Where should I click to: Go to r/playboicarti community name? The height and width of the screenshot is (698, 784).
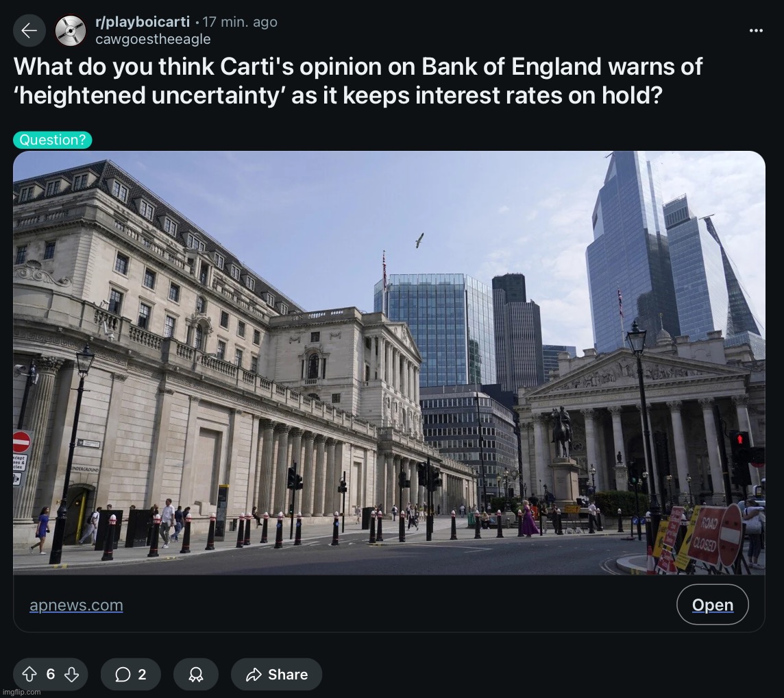pyautogui.click(x=143, y=22)
